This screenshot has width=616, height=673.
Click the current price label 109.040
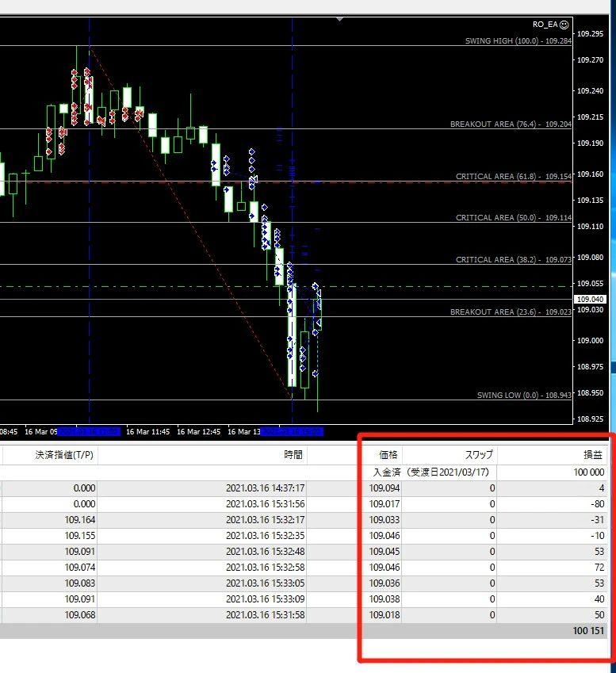pos(591,299)
